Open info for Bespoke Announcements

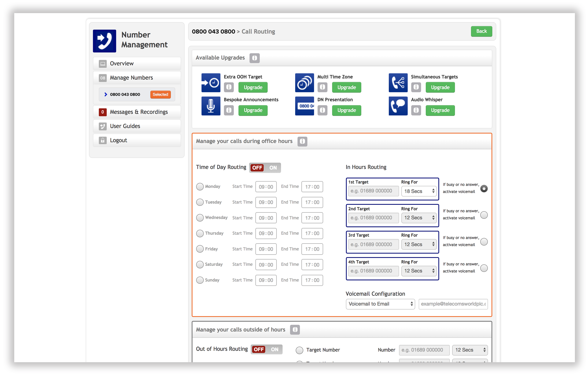229,110
